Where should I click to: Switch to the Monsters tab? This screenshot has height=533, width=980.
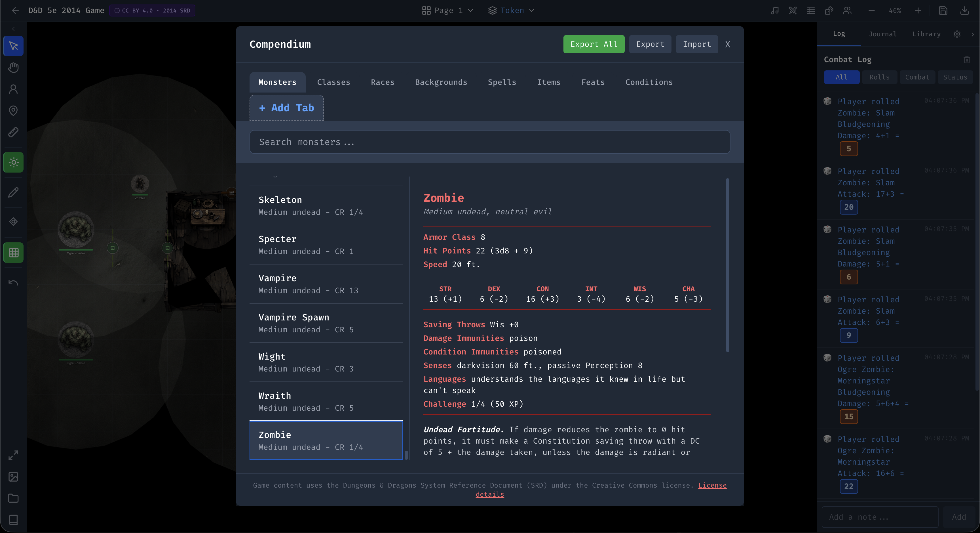pyautogui.click(x=277, y=82)
